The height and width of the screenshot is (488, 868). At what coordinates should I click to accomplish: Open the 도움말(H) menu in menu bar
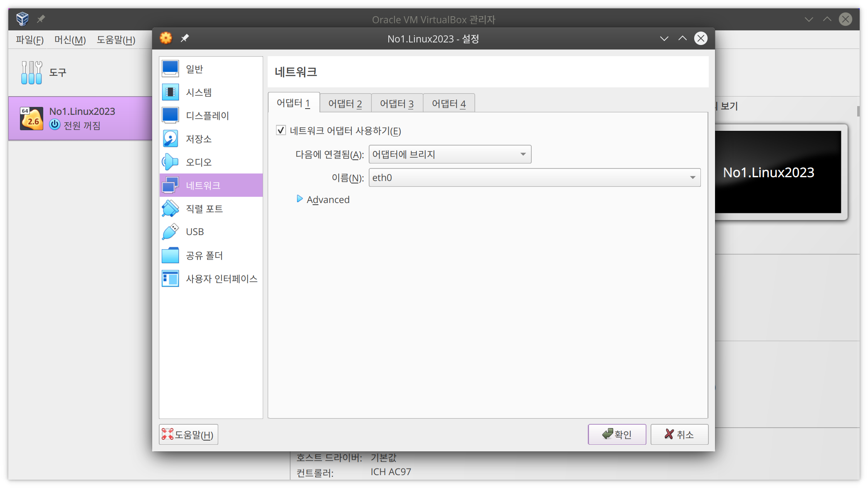tap(116, 40)
